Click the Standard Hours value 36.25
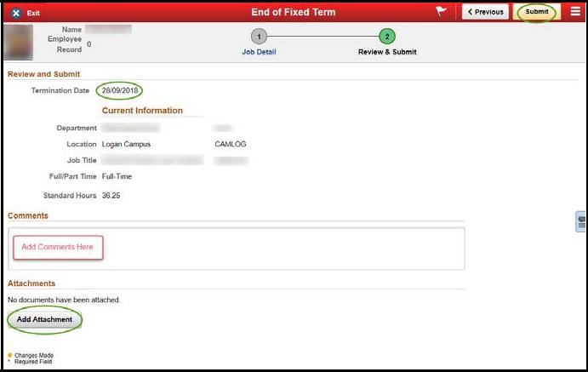Screen dimensions: 588x372 point(111,196)
